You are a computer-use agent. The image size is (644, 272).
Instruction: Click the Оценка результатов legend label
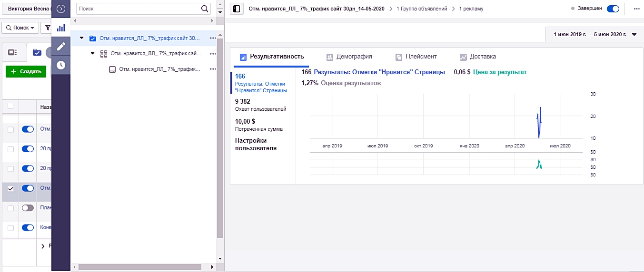pos(351,83)
